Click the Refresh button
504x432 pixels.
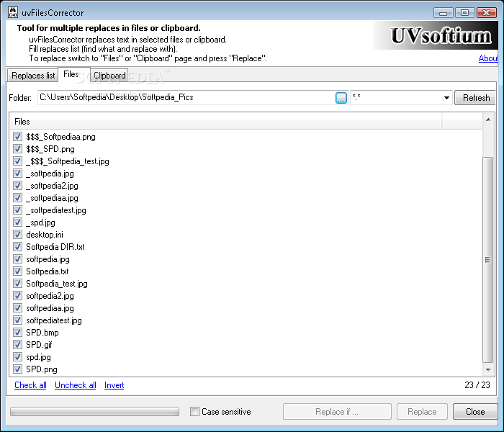point(476,98)
